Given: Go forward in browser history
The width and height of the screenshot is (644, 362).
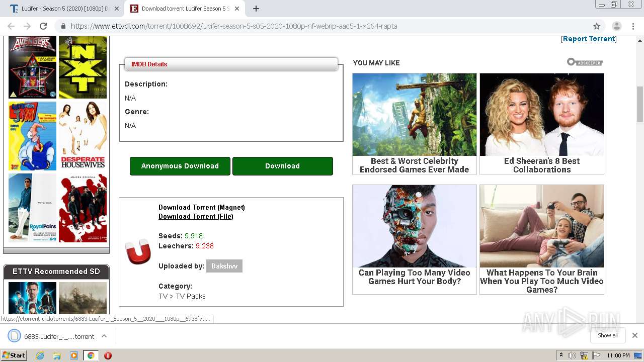Looking at the screenshot, I should (27, 26).
